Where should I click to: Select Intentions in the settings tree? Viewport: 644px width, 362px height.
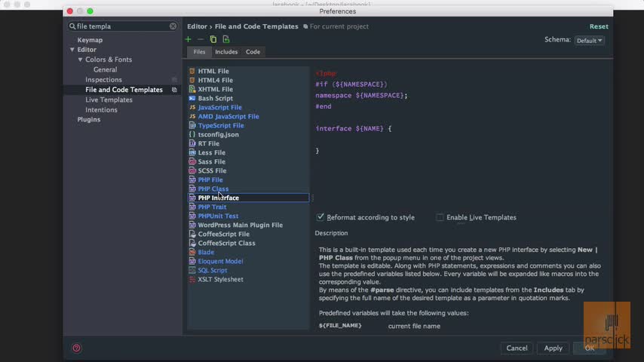click(x=102, y=109)
